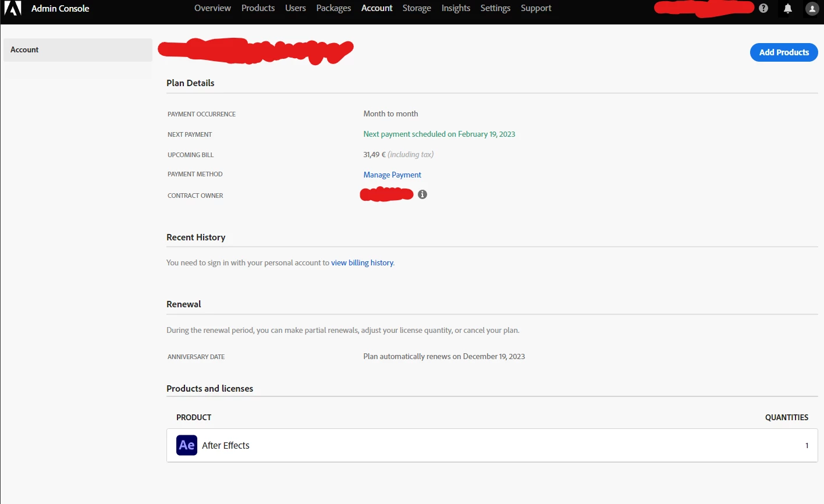Open the user profile avatar icon
Image resolution: width=824 pixels, height=504 pixels.
pyautogui.click(x=812, y=9)
